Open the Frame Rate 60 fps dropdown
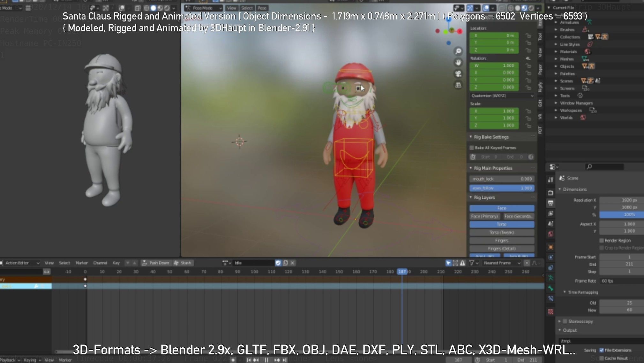Screen dimensions: 644x363 tap(622, 281)
